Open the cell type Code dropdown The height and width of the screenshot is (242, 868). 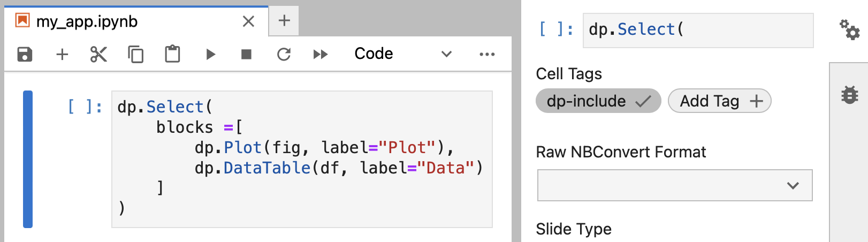point(402,54)
